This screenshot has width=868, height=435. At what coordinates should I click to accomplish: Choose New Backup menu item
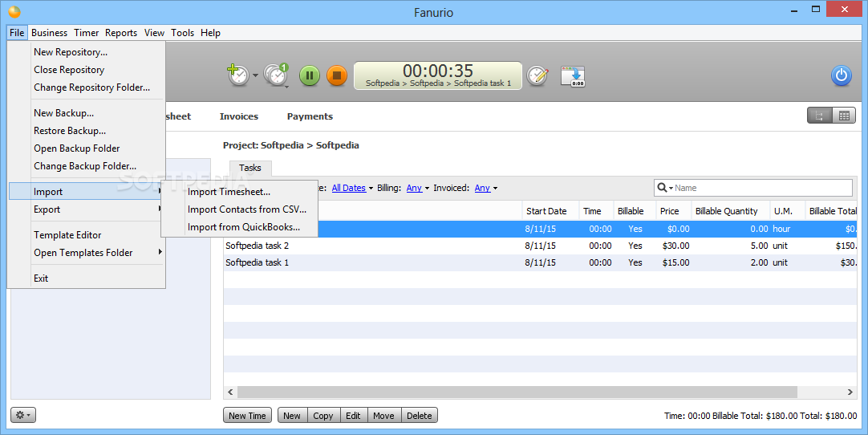tap(87, 113)
